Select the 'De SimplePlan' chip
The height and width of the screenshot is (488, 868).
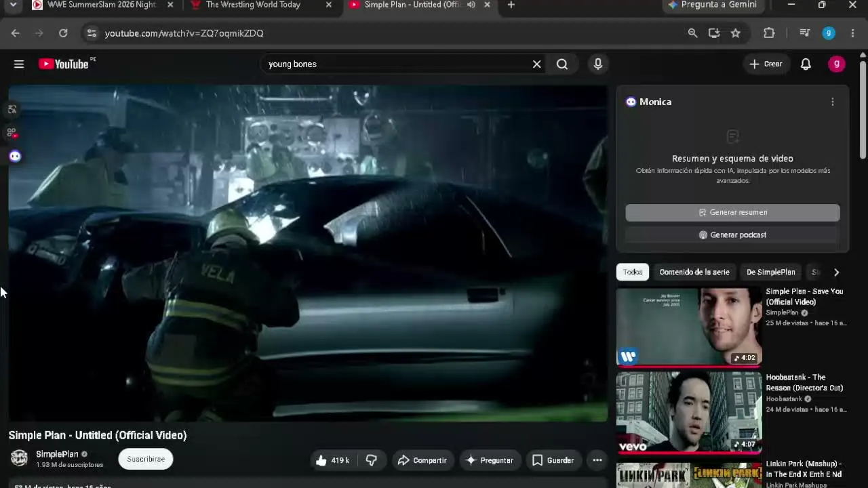coord(771,272)
